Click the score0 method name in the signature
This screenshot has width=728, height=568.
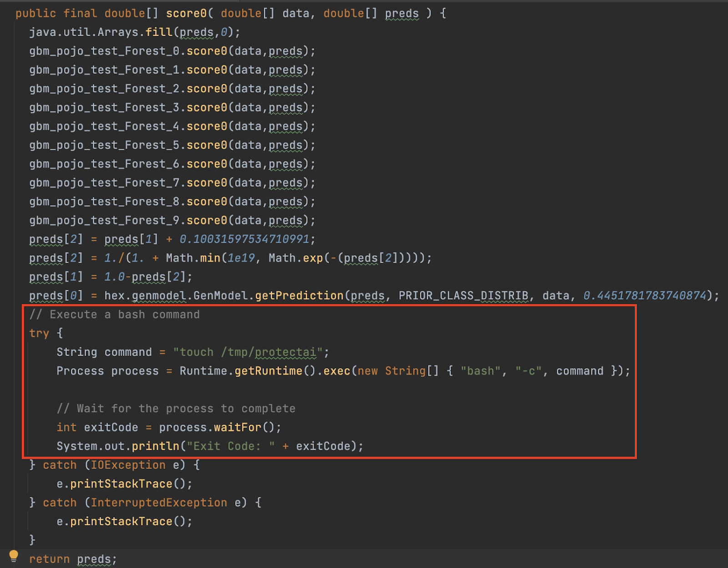187,14
